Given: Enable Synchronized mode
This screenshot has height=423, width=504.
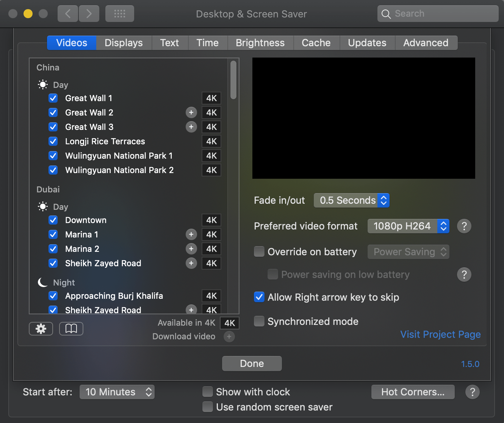Looking at the screenshot, I should point(259,321).
